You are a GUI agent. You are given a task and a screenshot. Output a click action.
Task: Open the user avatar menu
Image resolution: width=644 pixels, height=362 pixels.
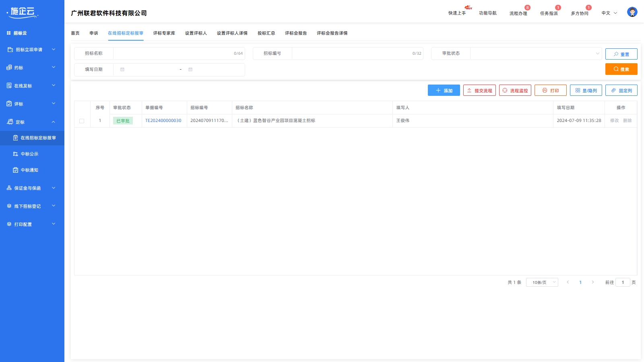coord(632,12)
